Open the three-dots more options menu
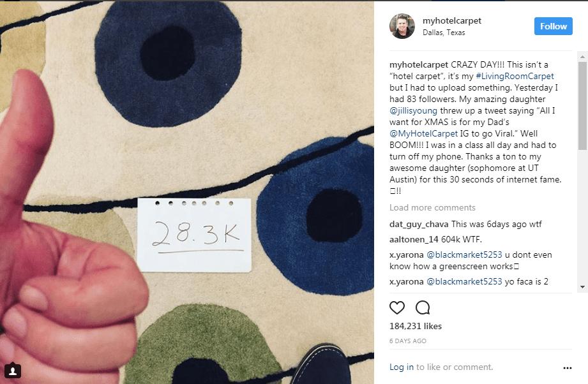 pos(568,368)
